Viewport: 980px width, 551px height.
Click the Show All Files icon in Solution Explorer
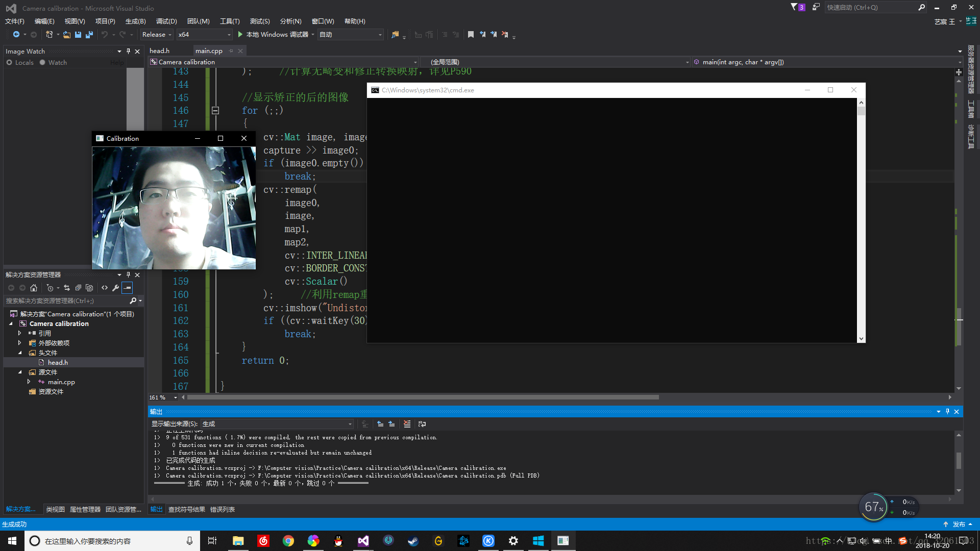click(89, 288)
